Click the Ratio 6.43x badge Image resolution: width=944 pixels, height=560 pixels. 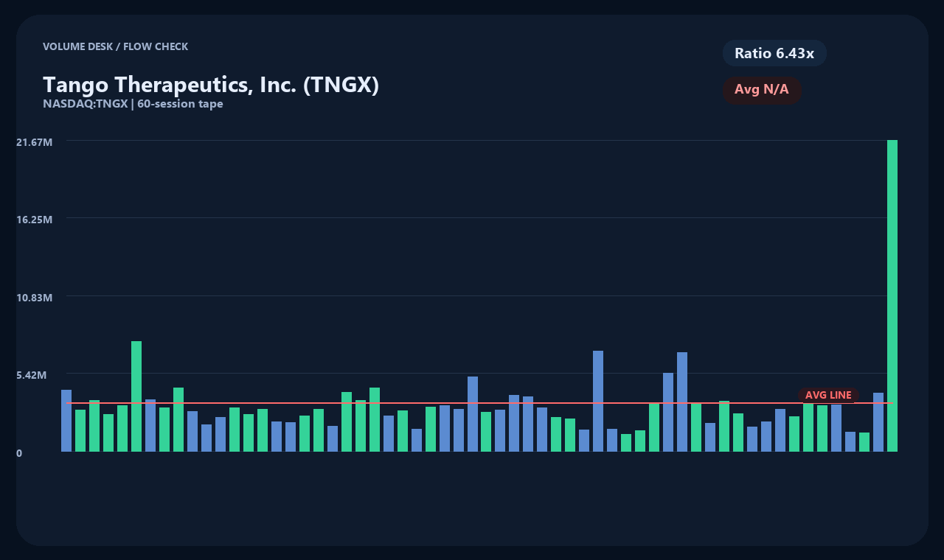click(x=774, y=53)
